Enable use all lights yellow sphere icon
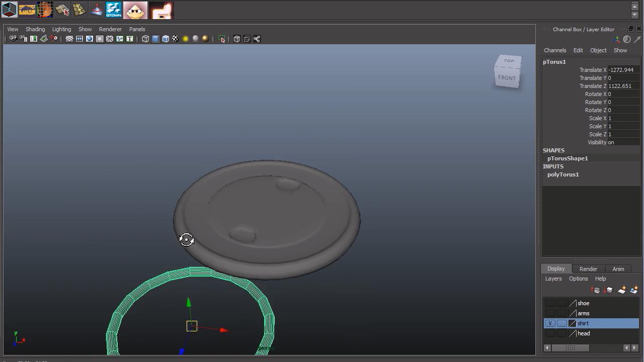 [186, 39]
